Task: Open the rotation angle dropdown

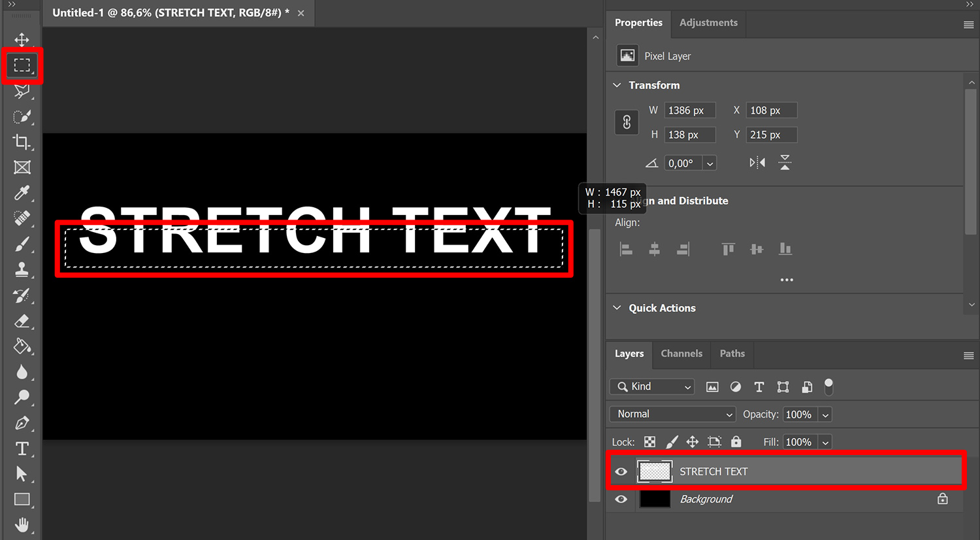Action: click(710, 163)
